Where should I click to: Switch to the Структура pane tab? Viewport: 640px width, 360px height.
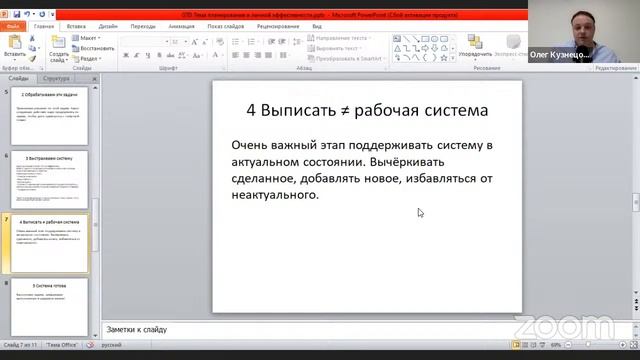coord(56,78)
